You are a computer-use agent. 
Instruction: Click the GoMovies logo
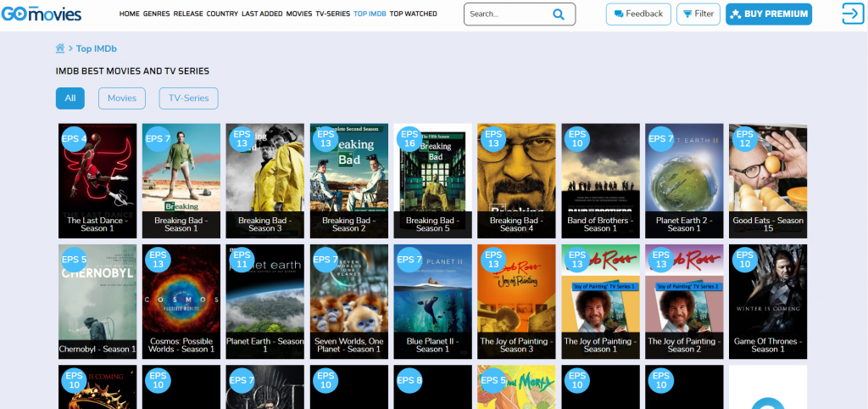42,14
